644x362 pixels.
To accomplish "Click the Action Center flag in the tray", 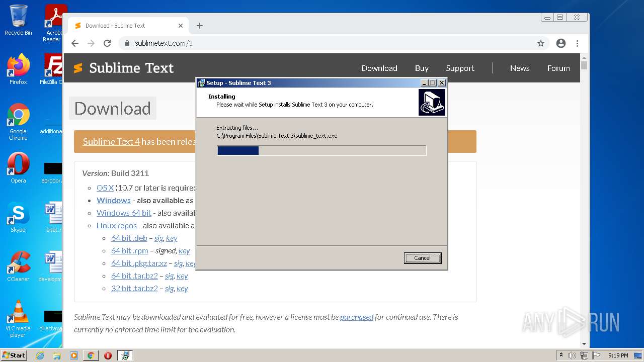I will tap(596, 355).
